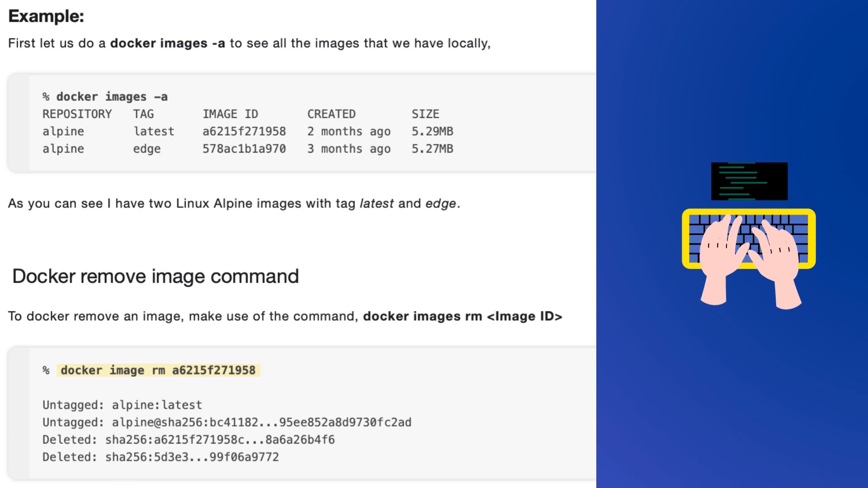Click the highlighted docker image rm command
This screenshot has height=488, width=868.
click(x=158, y=370)
